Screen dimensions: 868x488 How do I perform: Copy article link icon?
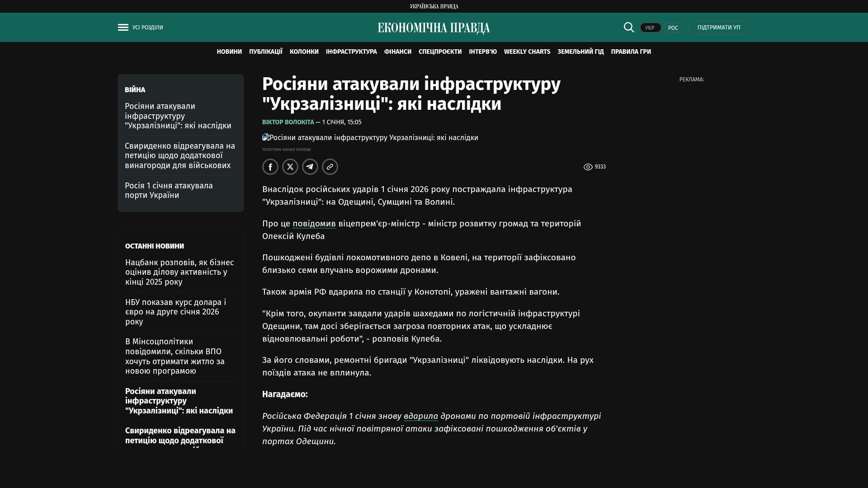click(330, 167)
